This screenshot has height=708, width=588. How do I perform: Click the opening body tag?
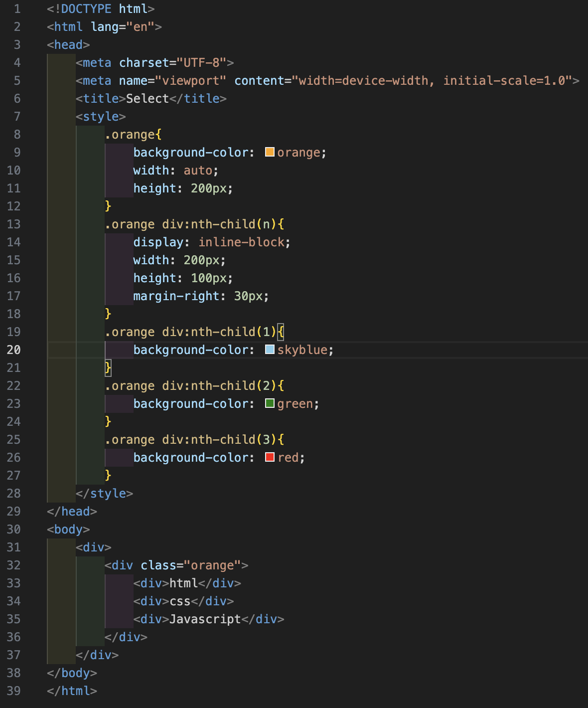(68, 530)
